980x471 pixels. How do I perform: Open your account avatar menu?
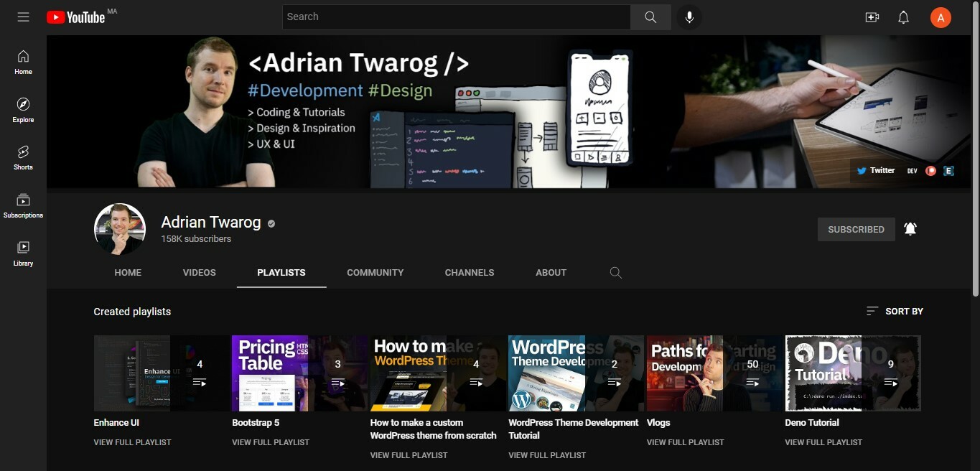[941, 17]
